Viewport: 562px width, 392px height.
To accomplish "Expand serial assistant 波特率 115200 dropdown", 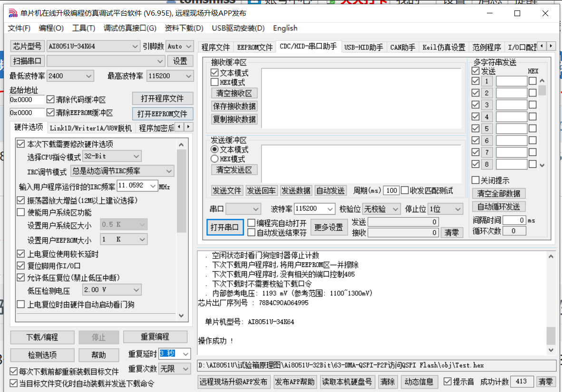I will tap(330, 209).
